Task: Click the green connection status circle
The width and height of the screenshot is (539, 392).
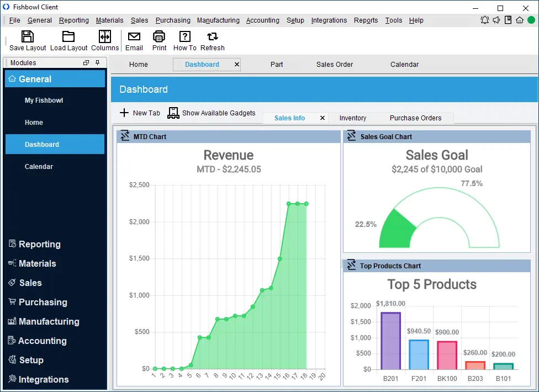Action: coord(531,20)
